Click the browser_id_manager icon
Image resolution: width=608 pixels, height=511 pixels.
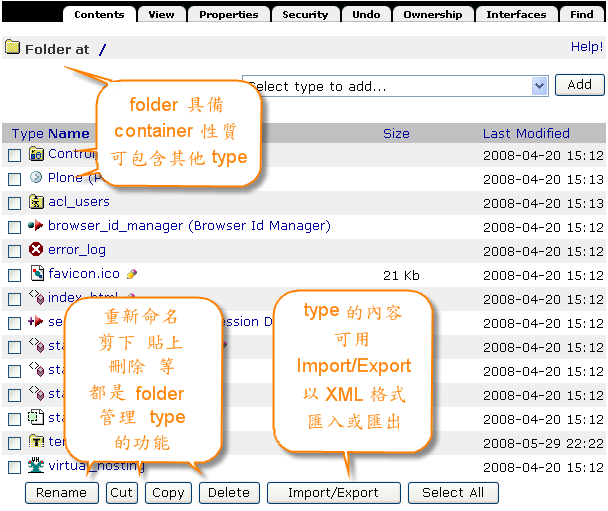tap(36, 225)
